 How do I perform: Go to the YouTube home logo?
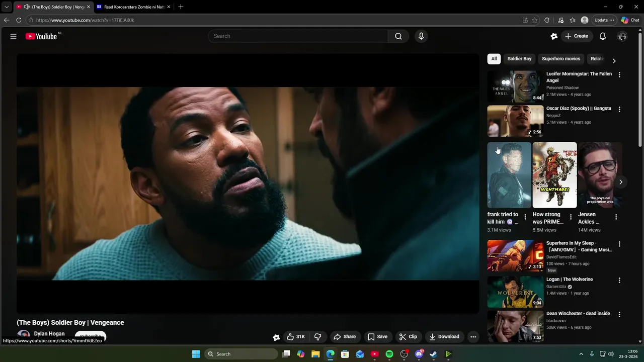pyautogui.click(x=41, y=36)
